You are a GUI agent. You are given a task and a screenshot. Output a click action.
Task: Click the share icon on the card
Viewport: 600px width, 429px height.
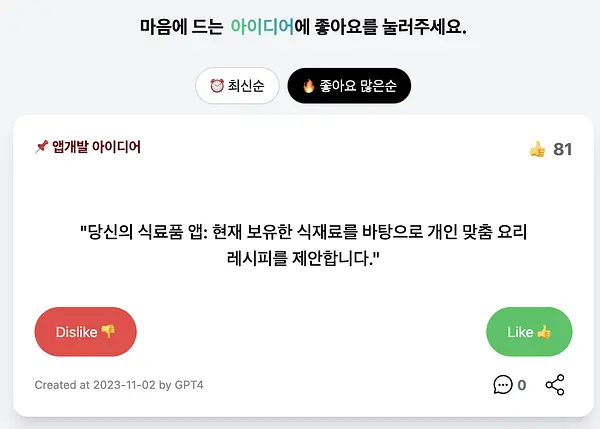pyautogui.click(x=555, y=385)
